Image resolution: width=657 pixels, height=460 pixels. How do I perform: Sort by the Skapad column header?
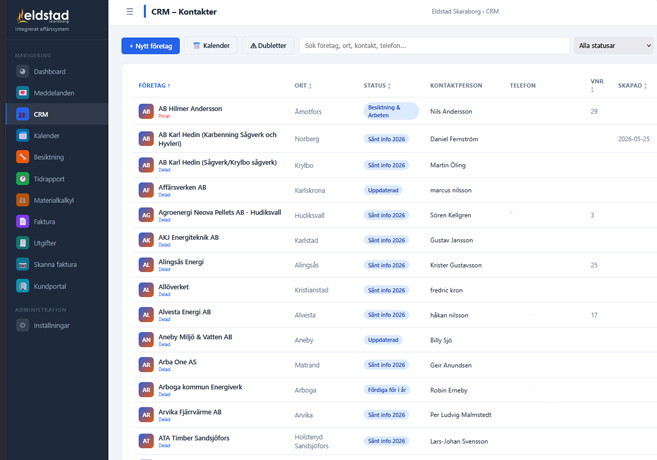[632, 85]
